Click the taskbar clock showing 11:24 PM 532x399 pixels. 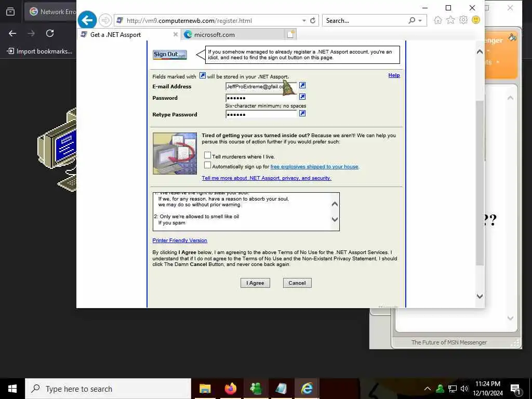pyautogui.click(x=487, y=389)
